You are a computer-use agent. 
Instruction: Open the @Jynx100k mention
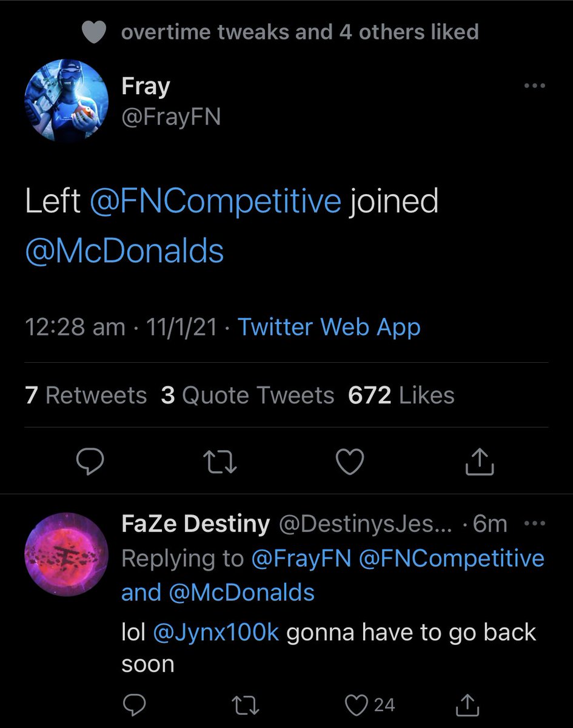coord(216,632)
